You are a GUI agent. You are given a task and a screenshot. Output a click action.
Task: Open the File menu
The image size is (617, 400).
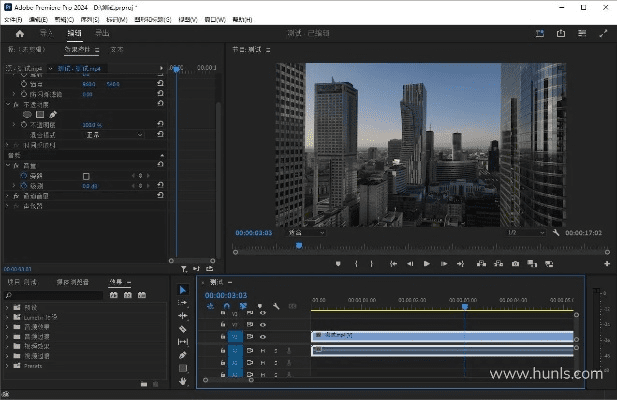[x=13, y=19]
